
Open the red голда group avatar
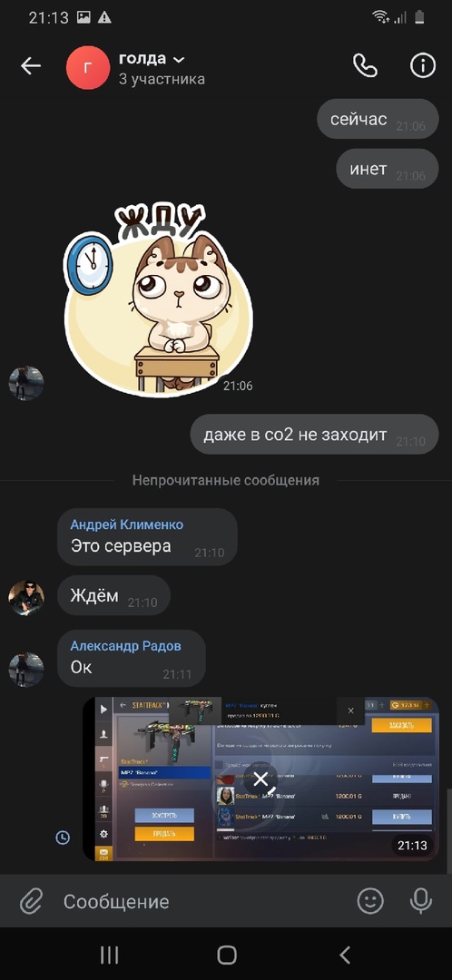click(x=87, y=67)
